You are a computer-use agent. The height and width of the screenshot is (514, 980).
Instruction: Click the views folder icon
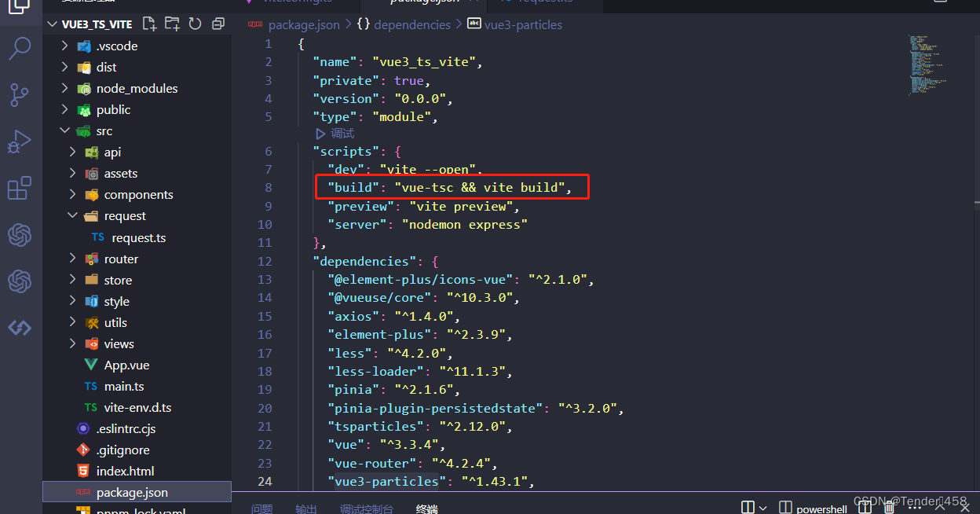(x=92, y=343)
